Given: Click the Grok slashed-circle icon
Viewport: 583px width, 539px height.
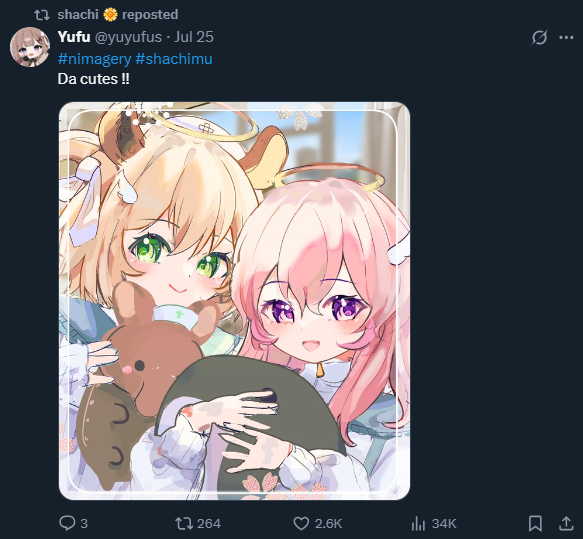Looking at the screenshot, I should point(539,37).
